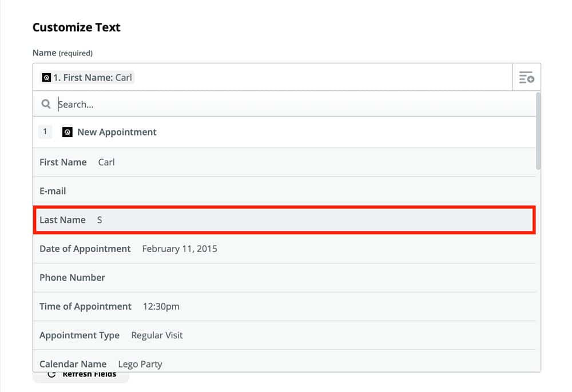
Task: Click the New Appointment app icon
Action: point(67,132)
